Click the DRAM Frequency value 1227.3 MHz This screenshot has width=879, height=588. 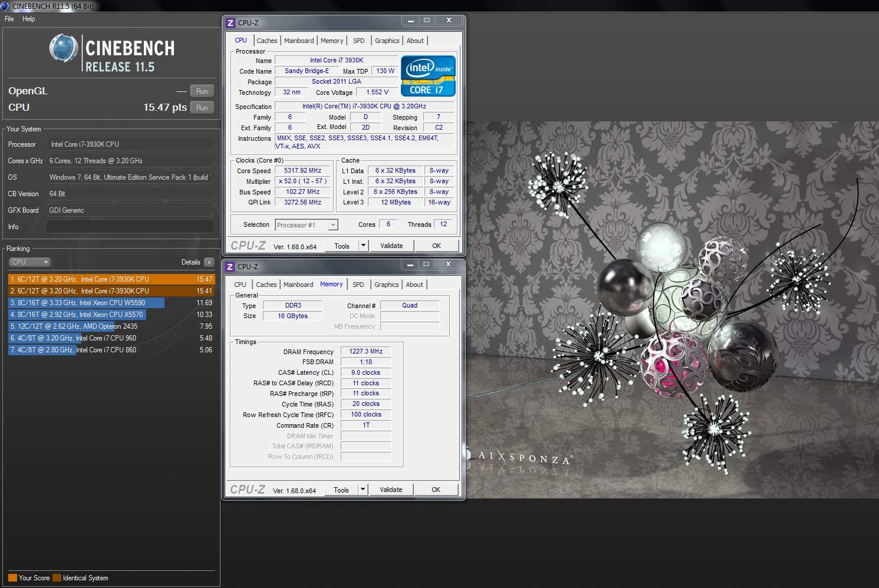click(x=366, y=352)
